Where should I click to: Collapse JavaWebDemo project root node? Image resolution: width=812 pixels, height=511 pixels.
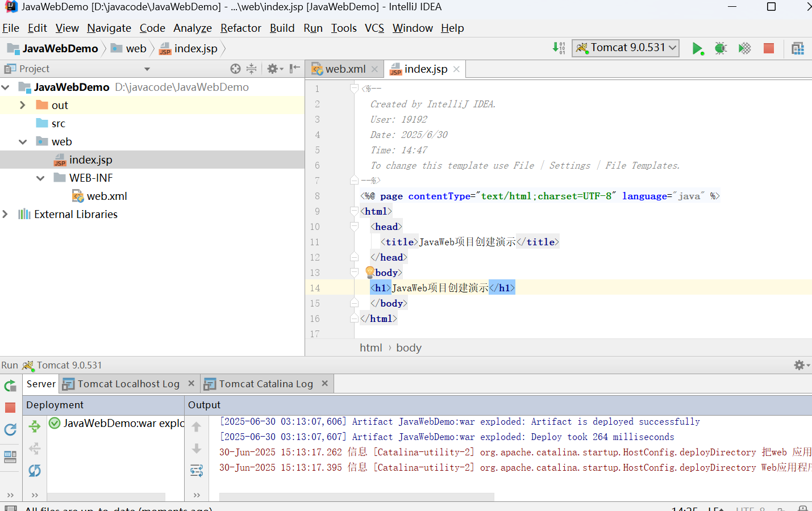tap(6, 87)
